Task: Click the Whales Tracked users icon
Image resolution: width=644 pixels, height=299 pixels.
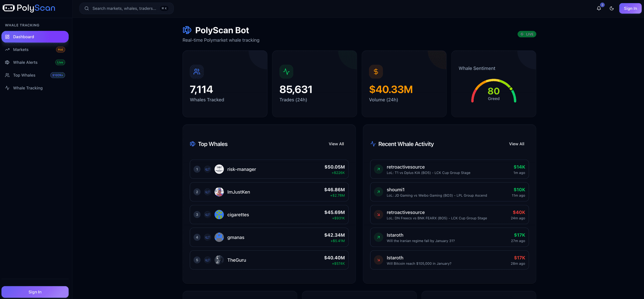Action: coord(197,71)
